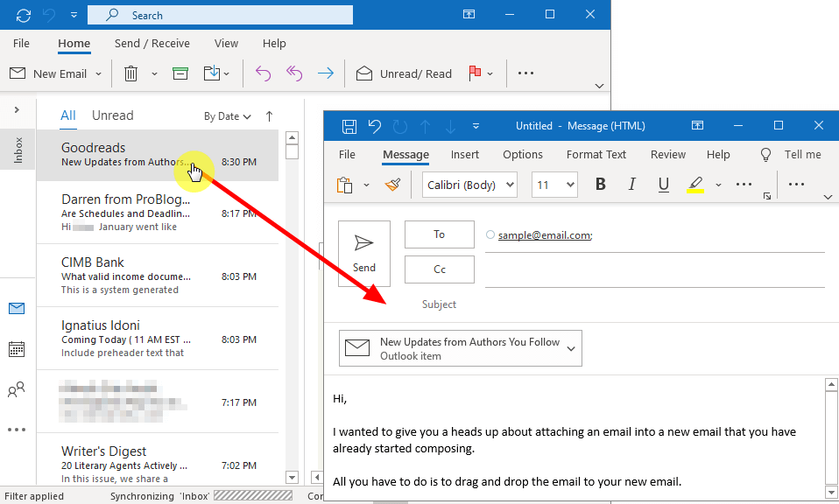Apply yellow text highlight color
This screenshot has height=504, width=839.
pos(695,185)
